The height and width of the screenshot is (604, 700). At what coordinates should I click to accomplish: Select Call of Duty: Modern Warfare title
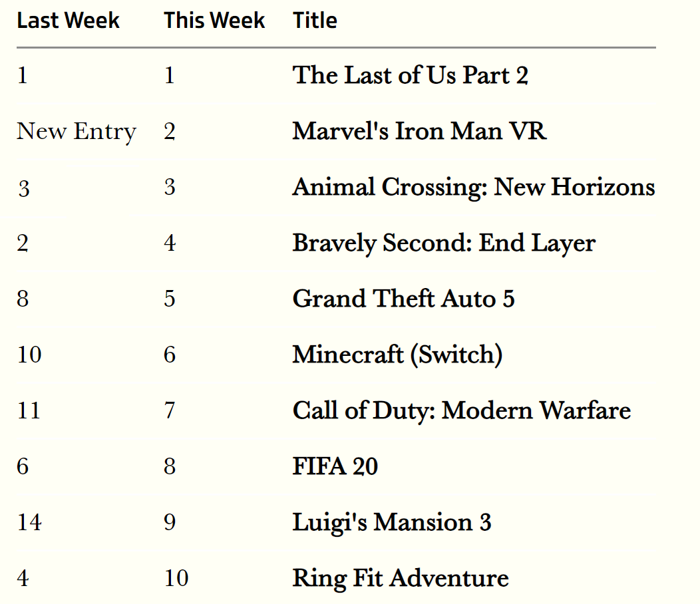point(462,410)
